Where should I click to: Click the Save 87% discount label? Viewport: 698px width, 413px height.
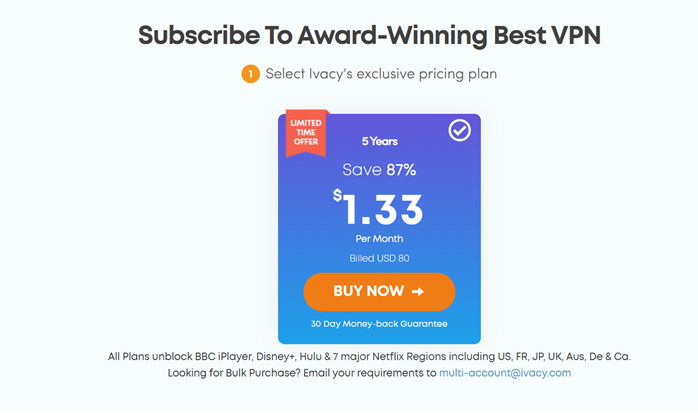coord(379,170)
